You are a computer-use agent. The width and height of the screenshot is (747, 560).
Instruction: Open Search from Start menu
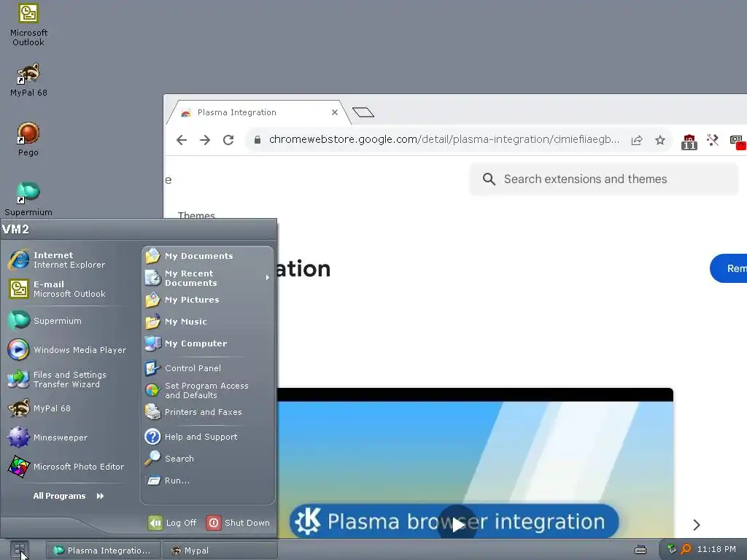point(208,459)
